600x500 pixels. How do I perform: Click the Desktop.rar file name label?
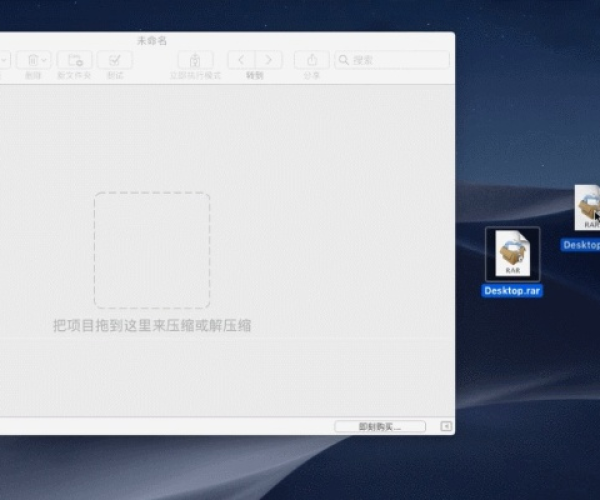coord(512,291)
